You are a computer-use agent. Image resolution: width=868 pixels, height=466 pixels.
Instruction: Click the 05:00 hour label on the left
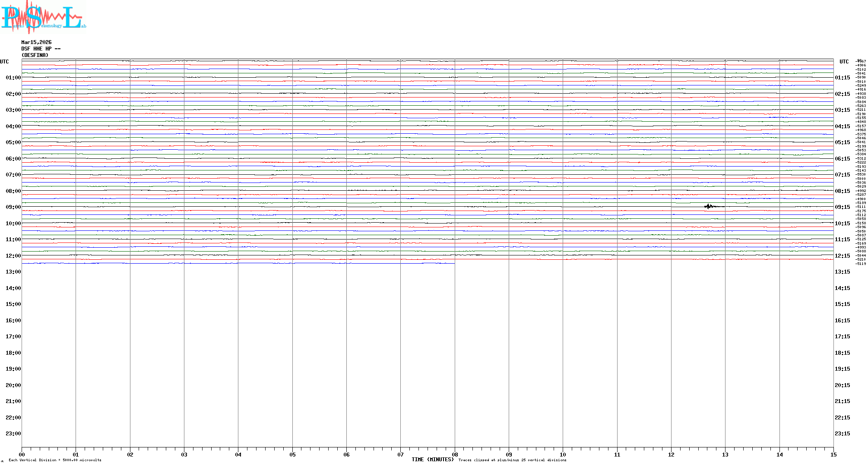point(13,142)
